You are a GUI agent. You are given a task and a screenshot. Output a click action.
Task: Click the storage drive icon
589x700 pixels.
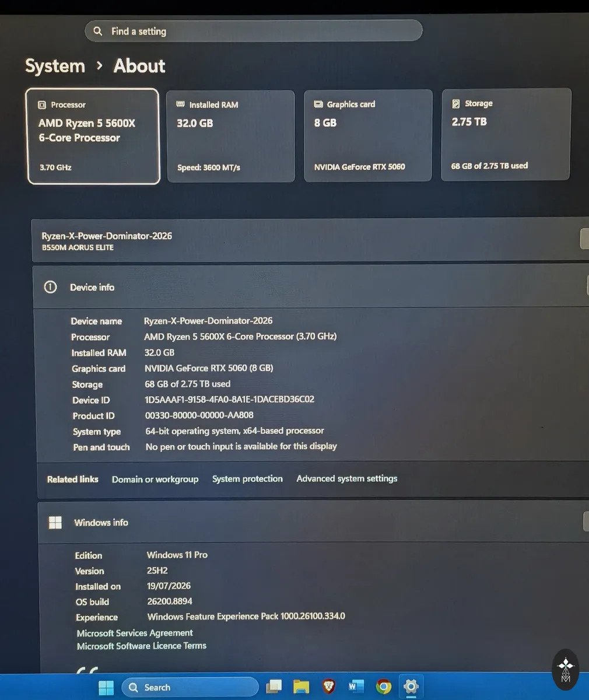[455, 103]
